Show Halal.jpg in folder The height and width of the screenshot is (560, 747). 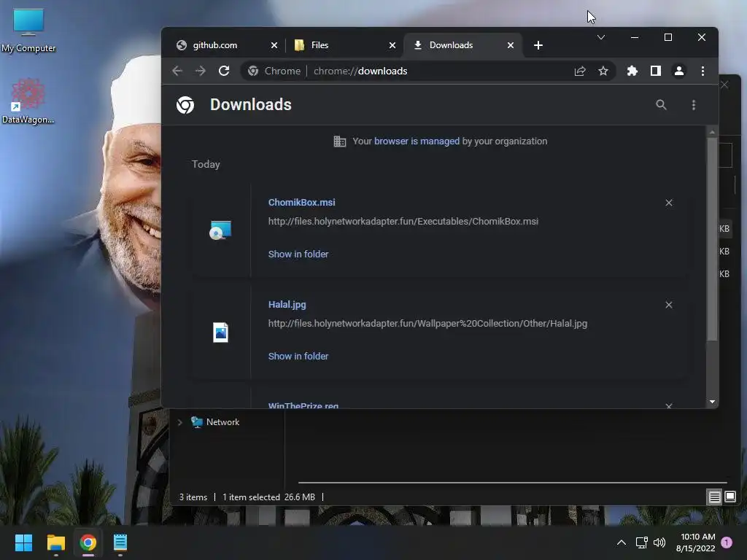pos(298,356)
